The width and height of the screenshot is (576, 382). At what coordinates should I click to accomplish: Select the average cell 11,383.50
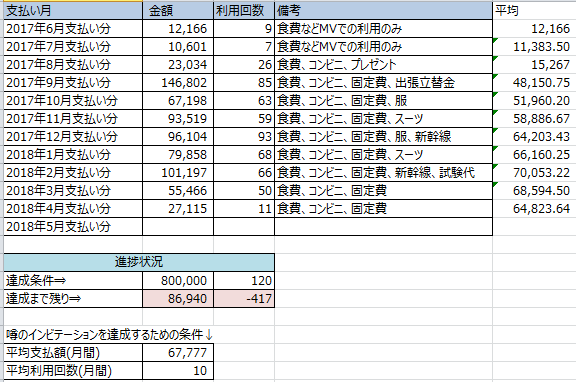coord(534,47)
